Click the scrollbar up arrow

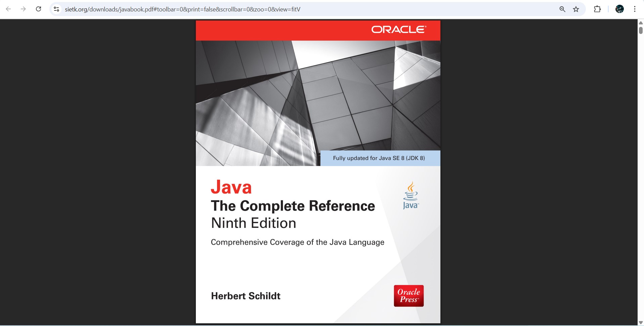[641, 23]
